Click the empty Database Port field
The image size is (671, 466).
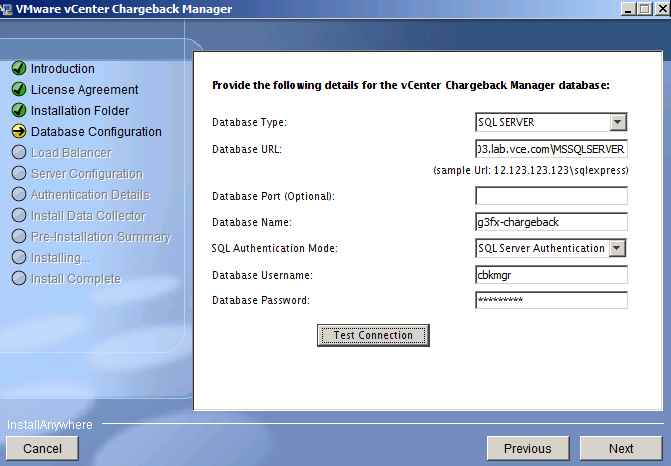[x=551, y=196]
